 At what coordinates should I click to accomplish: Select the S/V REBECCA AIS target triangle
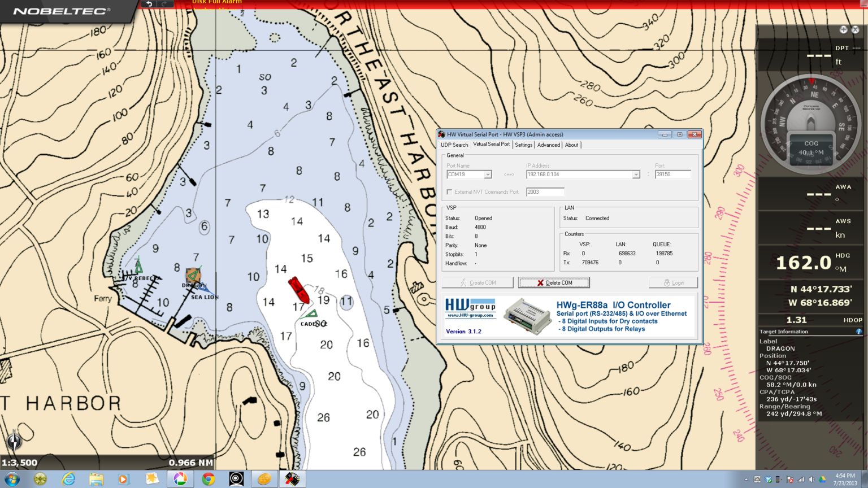138,265
